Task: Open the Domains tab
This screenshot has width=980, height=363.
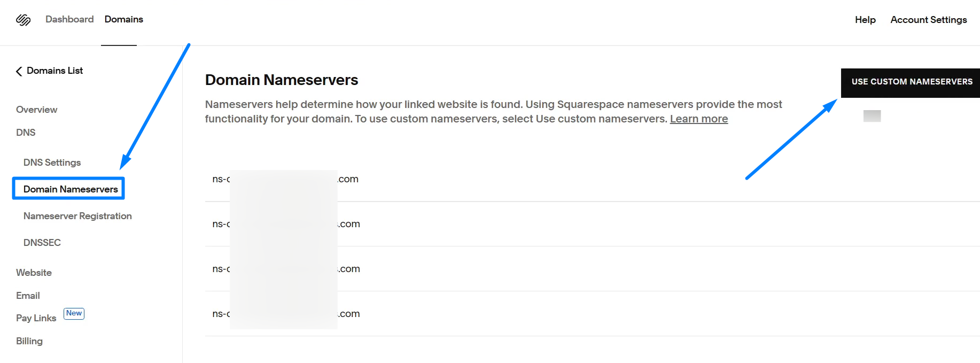Action: (124, 19)
